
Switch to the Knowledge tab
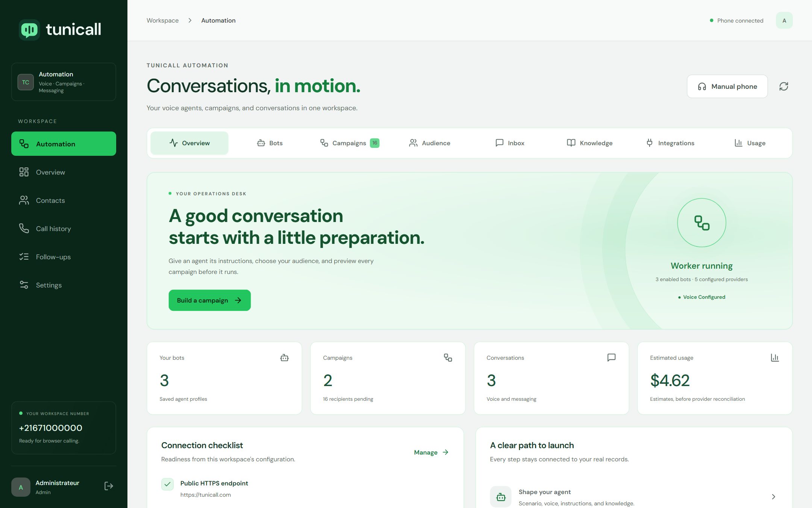pos(590,143)
